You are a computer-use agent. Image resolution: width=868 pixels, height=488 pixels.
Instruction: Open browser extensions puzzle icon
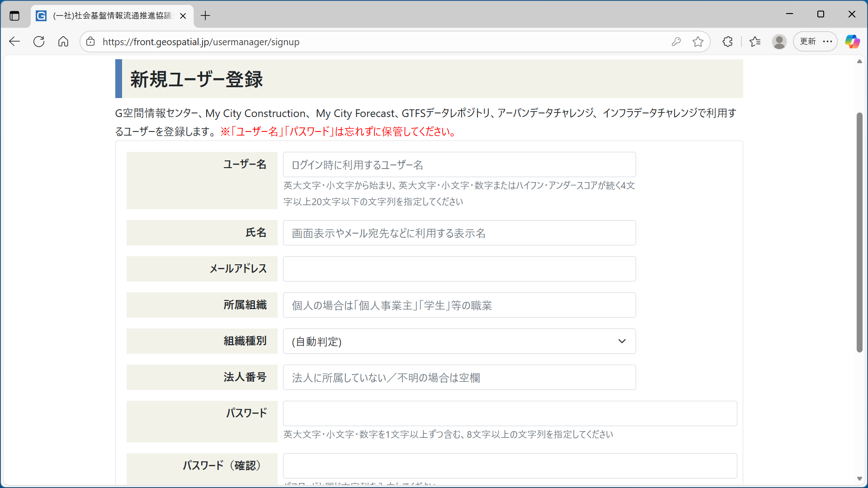[727, 42]
